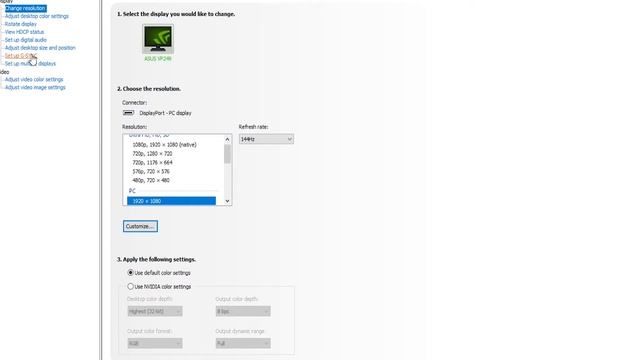This screenshot has width=640, height=360.
Task: Open Adjust video color settings
Action: point(34,80)
